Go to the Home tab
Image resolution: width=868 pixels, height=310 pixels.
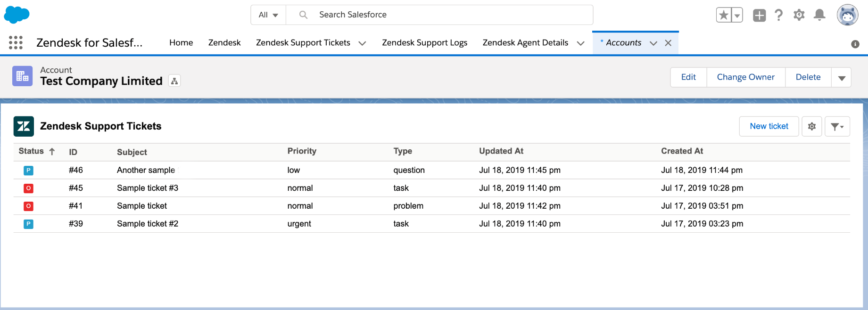(x=181, y=42)
